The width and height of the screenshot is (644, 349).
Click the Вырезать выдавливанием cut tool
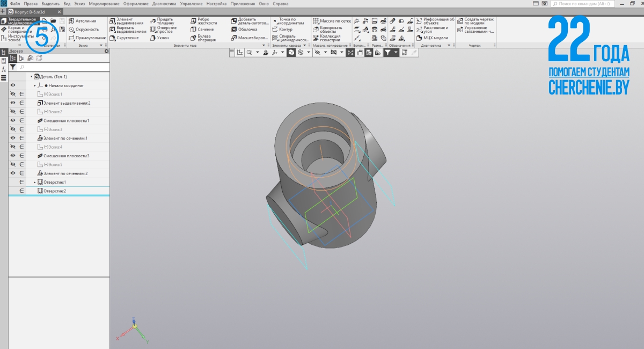(128, 30)
